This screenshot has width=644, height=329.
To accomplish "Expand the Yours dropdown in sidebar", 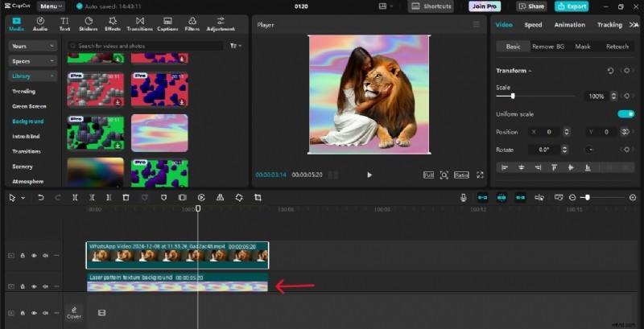I will [33, 46].
